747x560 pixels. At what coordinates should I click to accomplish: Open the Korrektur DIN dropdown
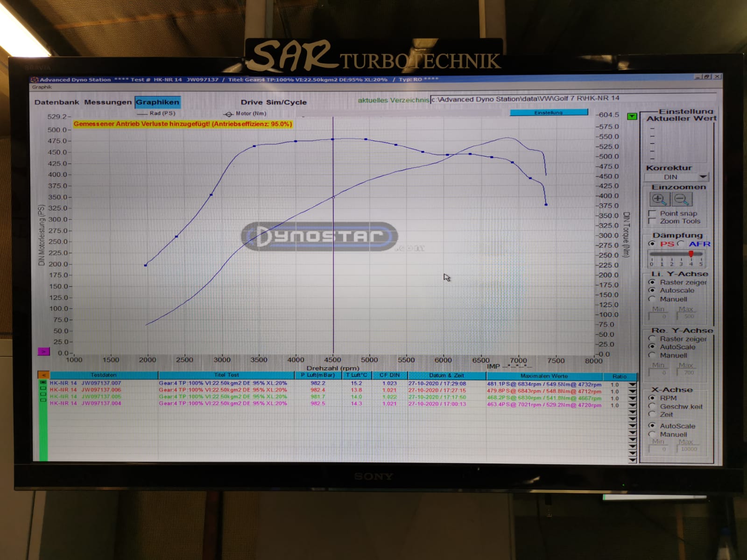click(x=703, y=177)
